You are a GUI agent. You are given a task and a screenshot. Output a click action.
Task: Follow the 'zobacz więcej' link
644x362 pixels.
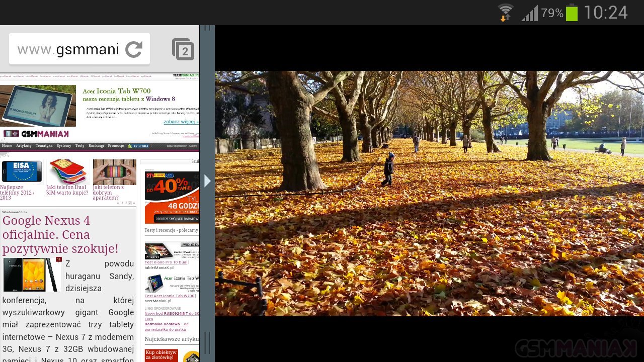(181, 122)
